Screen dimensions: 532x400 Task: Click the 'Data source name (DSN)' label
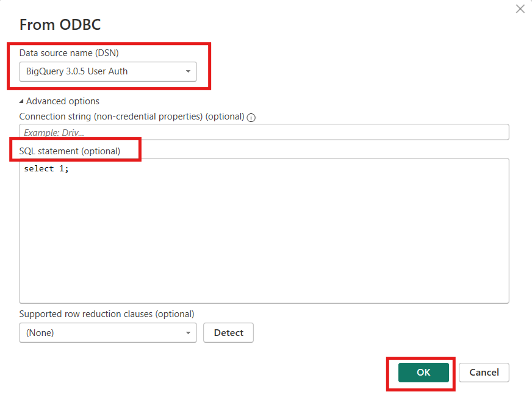click(69, 53)
